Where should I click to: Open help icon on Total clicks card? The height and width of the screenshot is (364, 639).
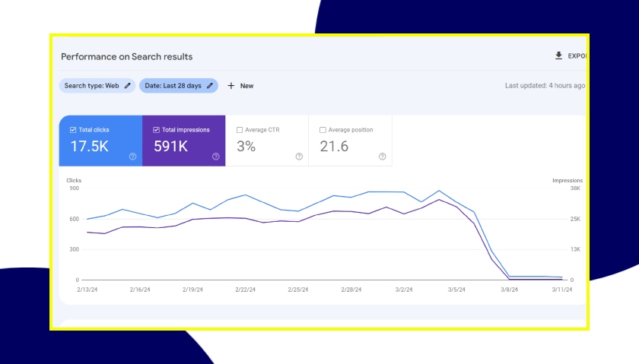[x=132, y=157]
